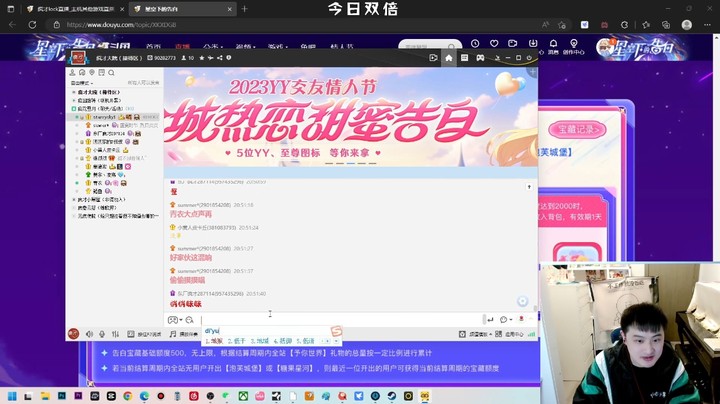Open the list panel icon beside home in YY

point(464,58)
